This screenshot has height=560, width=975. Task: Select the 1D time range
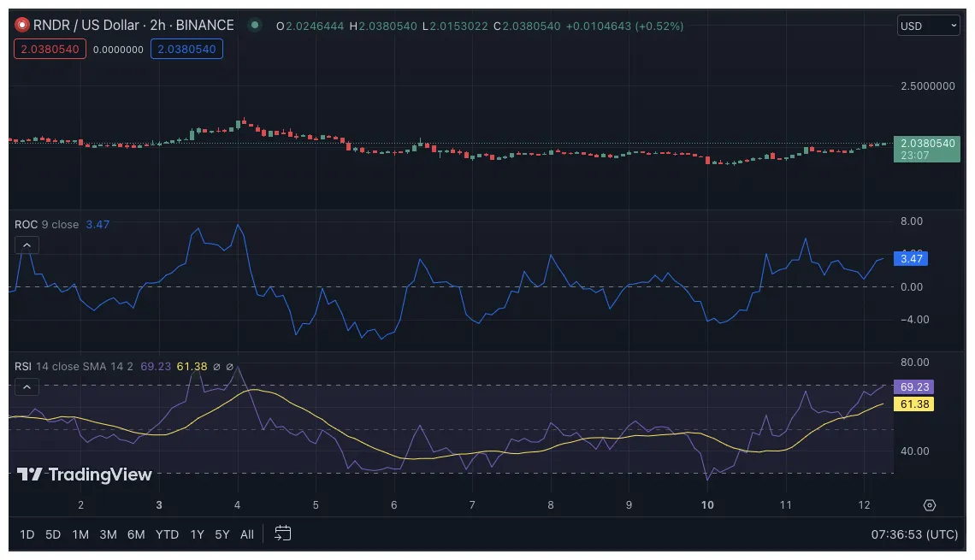click(x=27, y=534)
